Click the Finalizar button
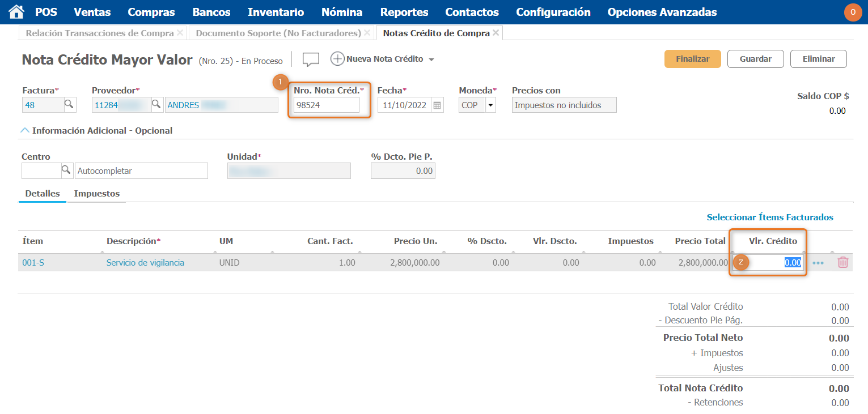Viewport: 868px width, 414px height. [x=692, y=59]
